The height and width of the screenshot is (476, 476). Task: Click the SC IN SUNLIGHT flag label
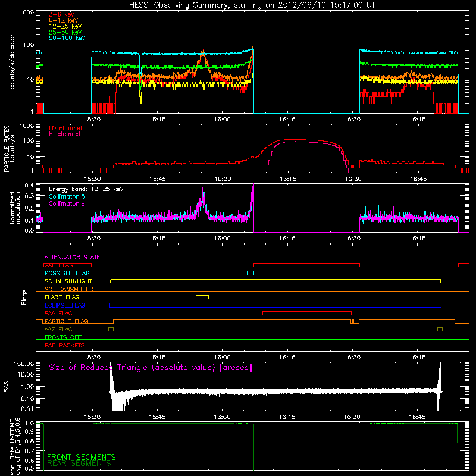coord(68,281)
